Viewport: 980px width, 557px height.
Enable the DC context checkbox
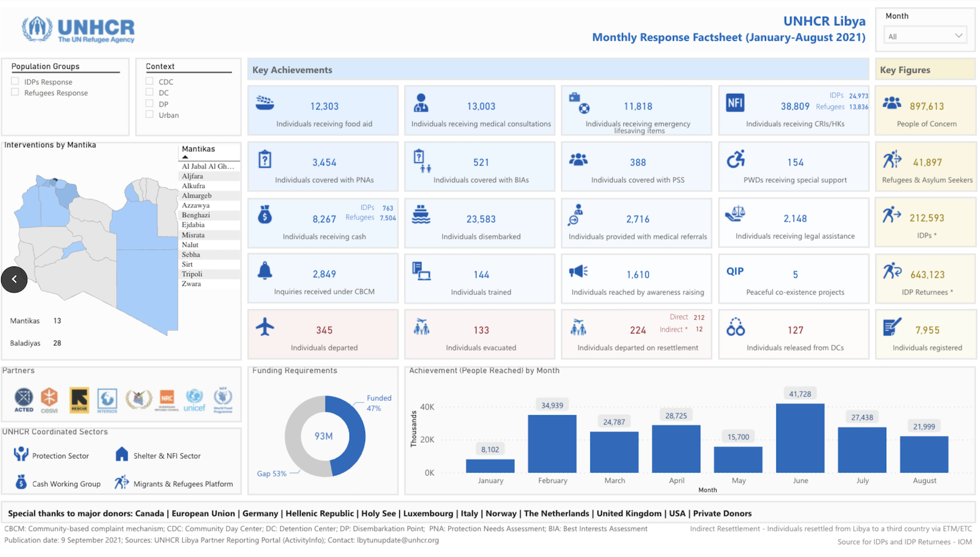(149, 92)
